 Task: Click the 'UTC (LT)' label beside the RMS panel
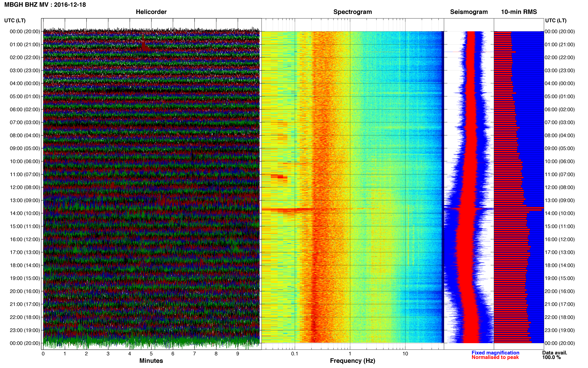point(556,20)
